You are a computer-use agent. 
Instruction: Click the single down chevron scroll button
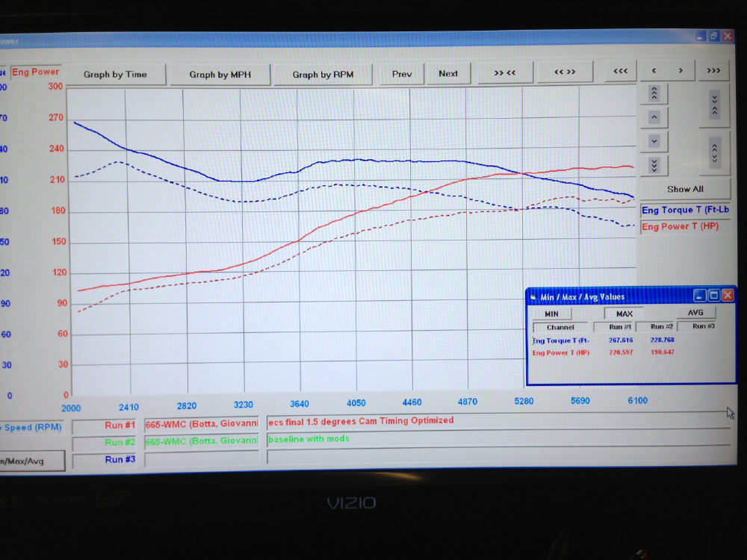pyautogui.click(x=654, y=141)
